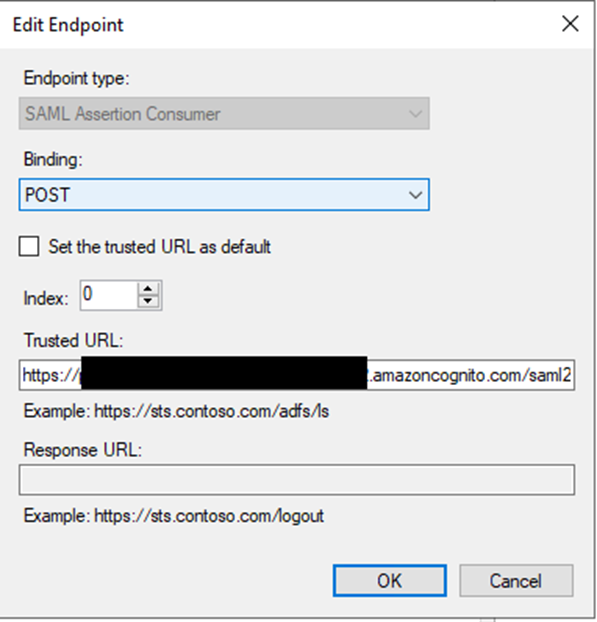Expand the Binding dropdown chevron
Viewport: 597px width, 622px height.
[415, 195]
